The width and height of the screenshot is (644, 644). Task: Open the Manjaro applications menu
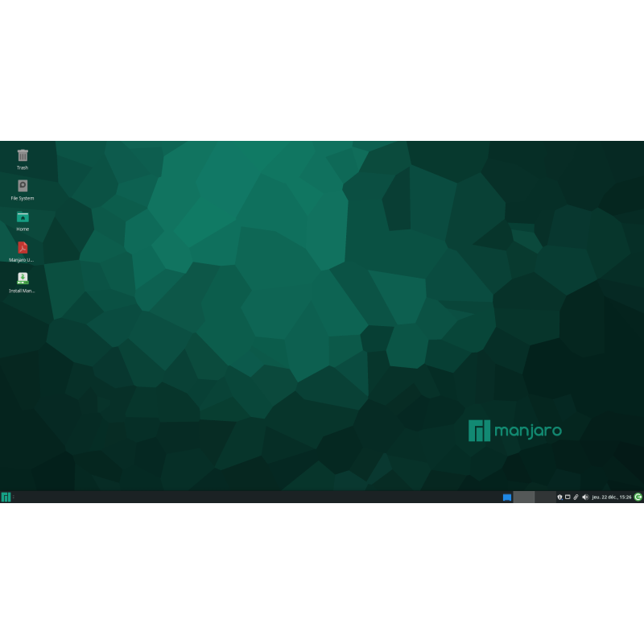(x=6, y=497)
